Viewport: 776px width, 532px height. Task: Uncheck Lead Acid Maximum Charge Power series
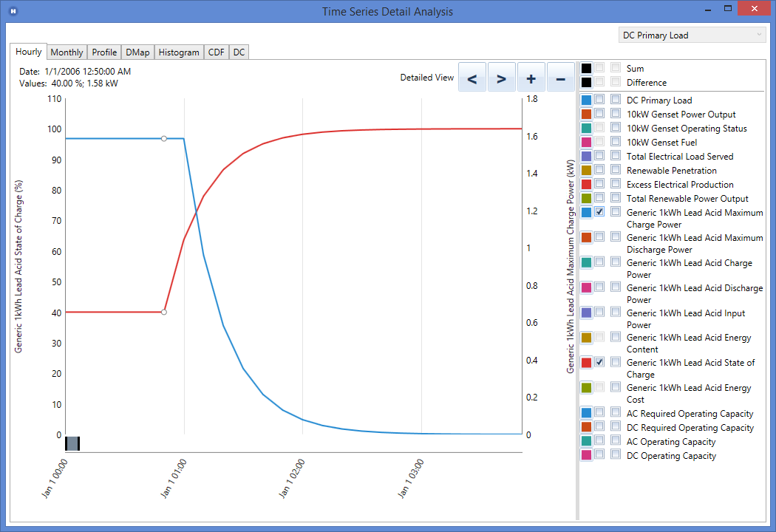pyautogui.click(x=600, y=212)
